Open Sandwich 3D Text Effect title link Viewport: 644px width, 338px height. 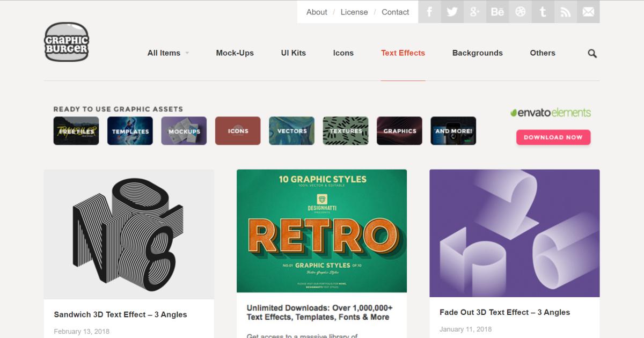121,314
